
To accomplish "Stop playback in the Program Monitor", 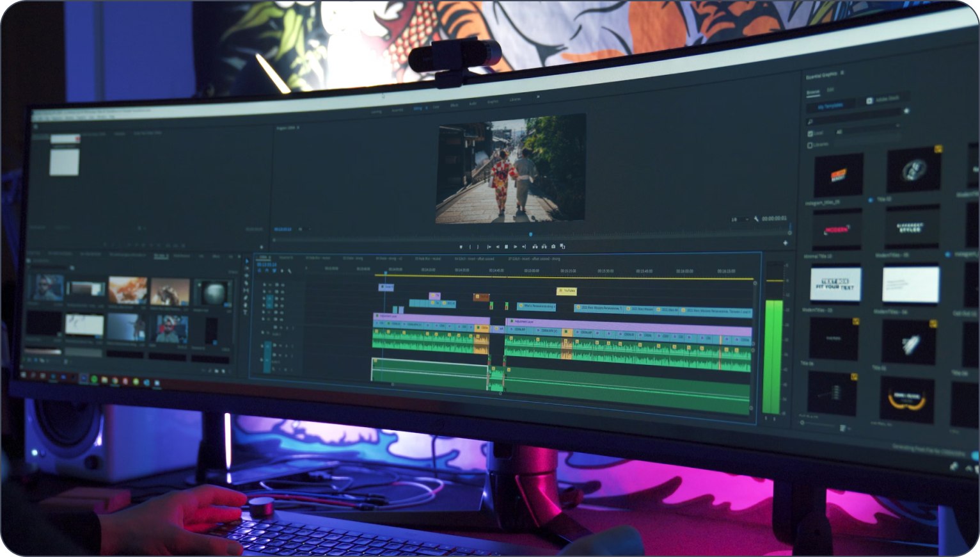I will point(506,246).
